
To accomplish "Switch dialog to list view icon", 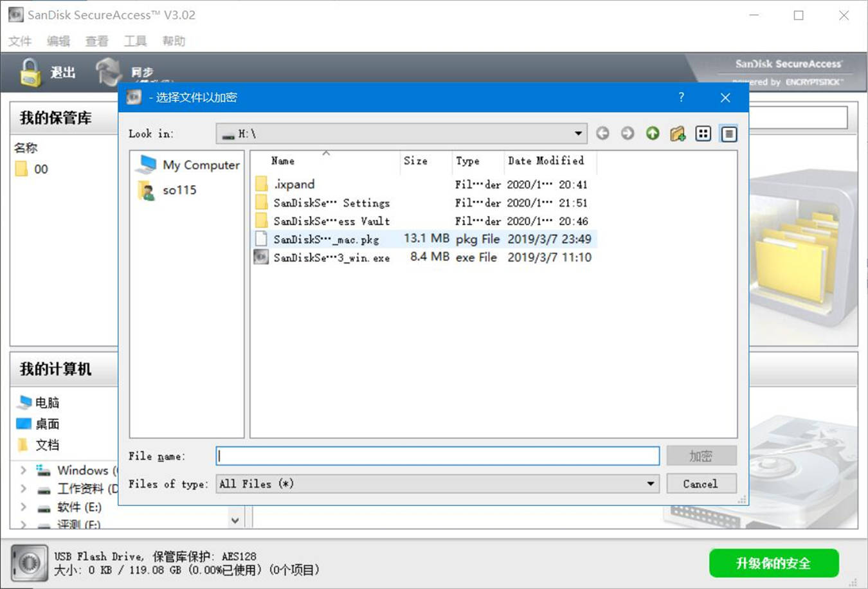I will point(703,133).
